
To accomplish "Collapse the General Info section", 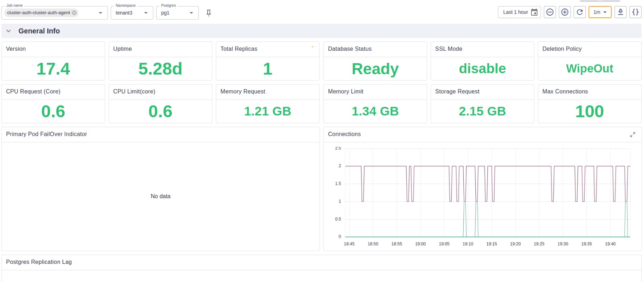I will click(x=8, y=31).
